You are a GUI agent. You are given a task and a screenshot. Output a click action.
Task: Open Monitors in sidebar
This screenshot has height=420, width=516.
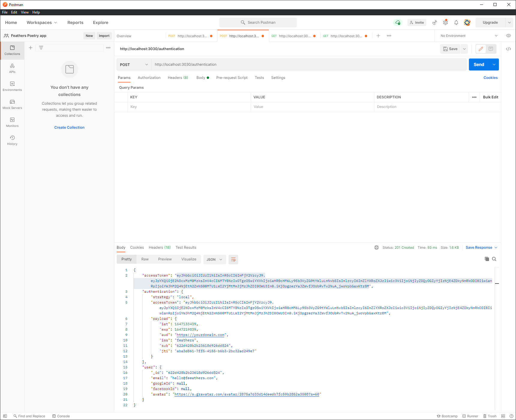click(x=12, y=122)
